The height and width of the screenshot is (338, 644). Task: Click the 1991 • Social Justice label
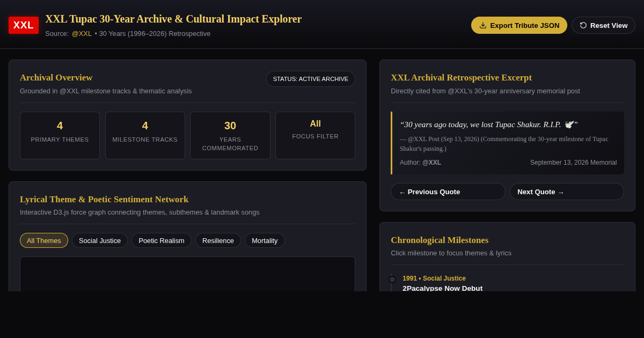(x=434, y=278)
